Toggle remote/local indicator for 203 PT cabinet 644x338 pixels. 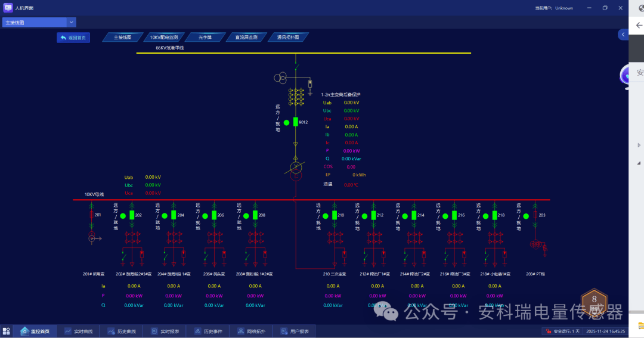(x=526, y=216)
